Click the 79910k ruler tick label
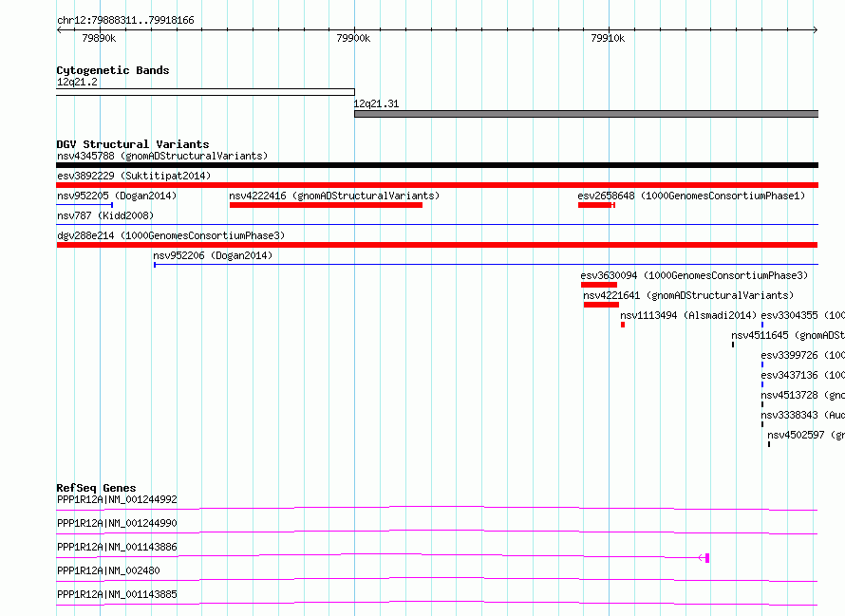The image size is (845, 616). click(x=608, y=38)
